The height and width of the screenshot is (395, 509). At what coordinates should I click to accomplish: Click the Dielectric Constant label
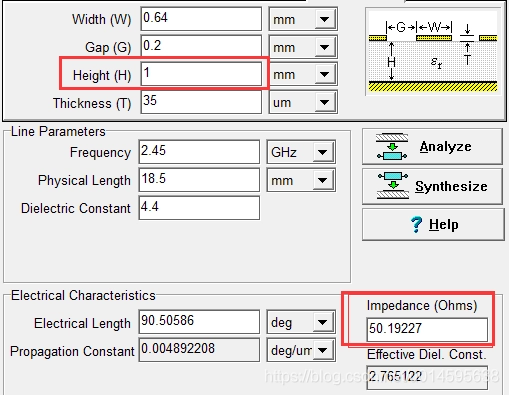76,209
